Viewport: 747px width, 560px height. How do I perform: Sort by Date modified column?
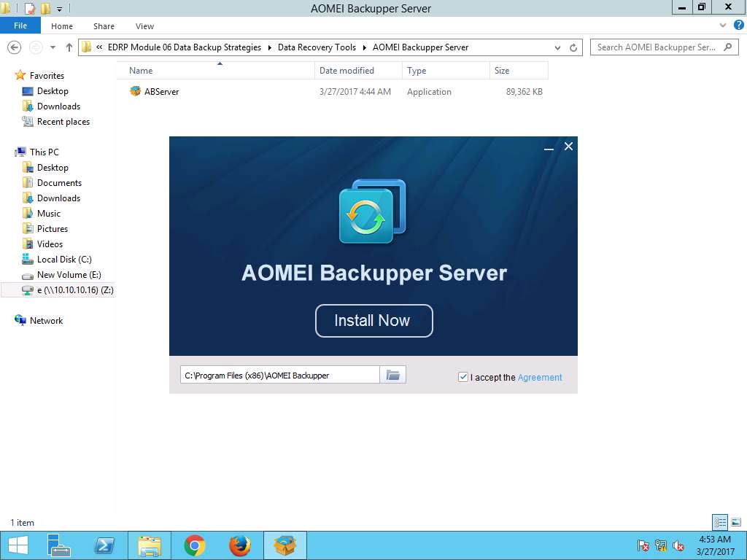(x=358, y=71)
